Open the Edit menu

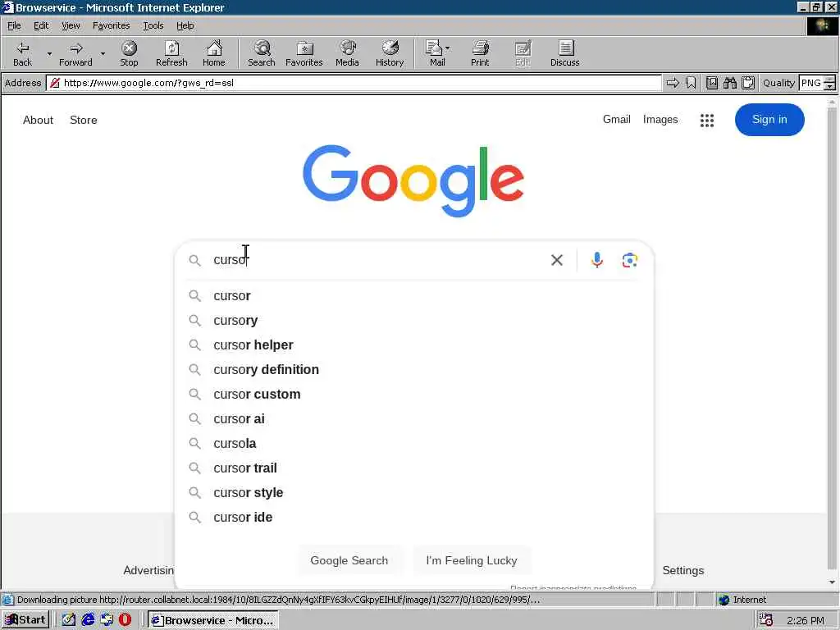41,25
